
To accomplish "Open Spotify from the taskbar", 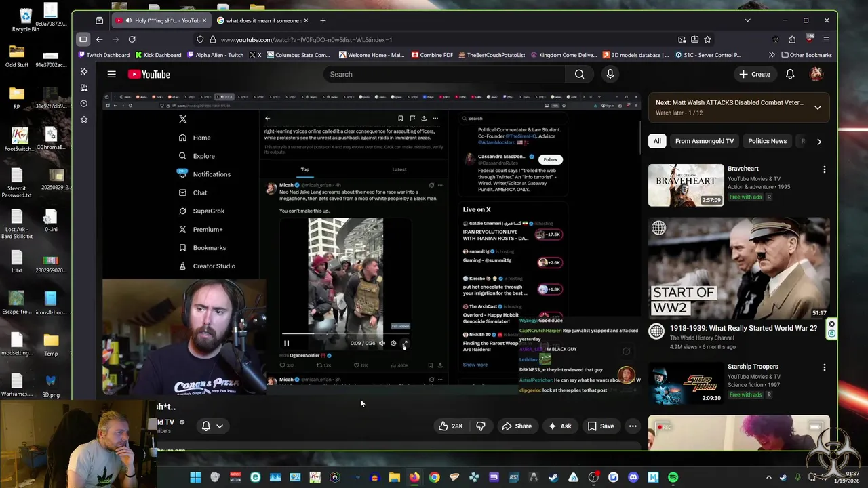I will (673, 478).
